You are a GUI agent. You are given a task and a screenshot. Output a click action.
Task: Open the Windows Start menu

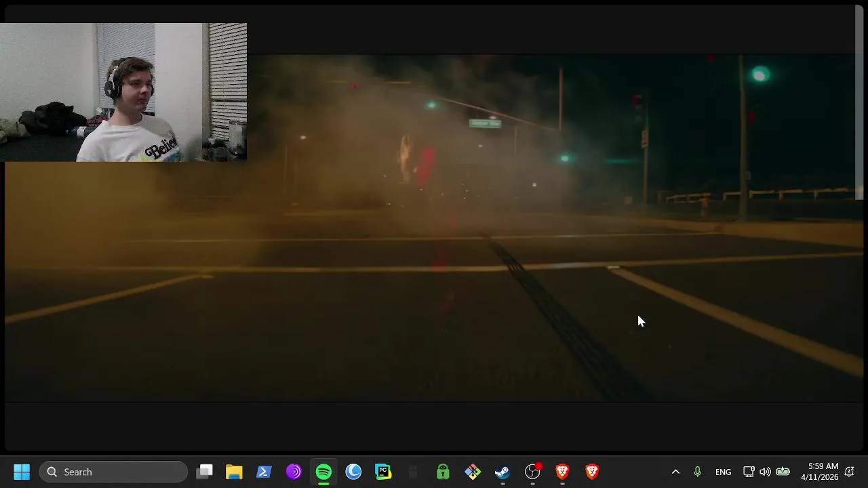[x=22, y=472]
